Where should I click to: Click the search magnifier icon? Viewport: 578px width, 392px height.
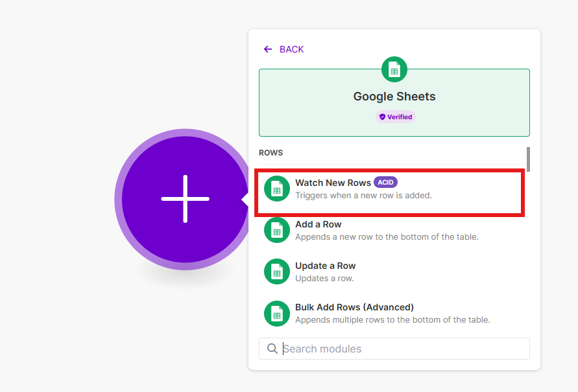point(272,349)
